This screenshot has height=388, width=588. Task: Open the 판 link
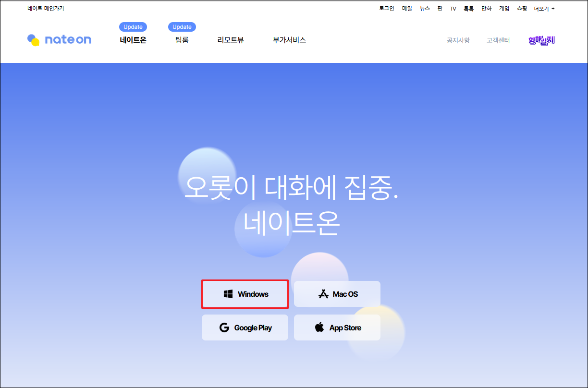click(x=440, y=9)
